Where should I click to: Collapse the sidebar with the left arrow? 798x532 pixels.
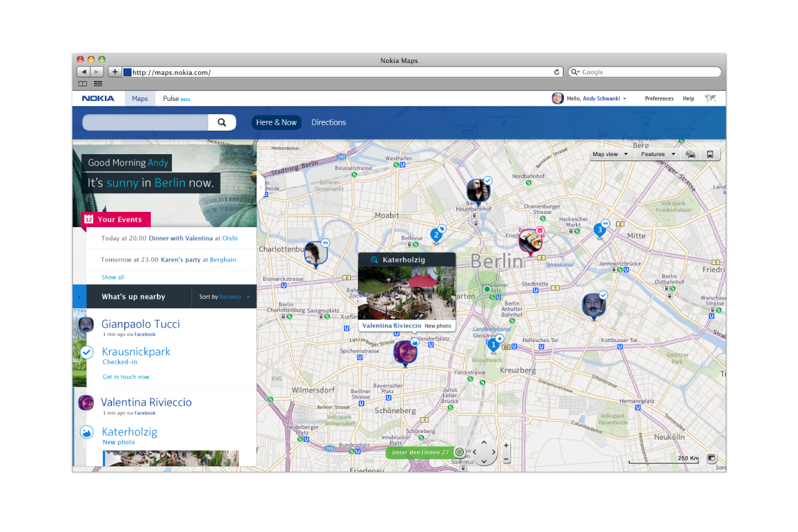pyautogui.click(x=79, y=296)
